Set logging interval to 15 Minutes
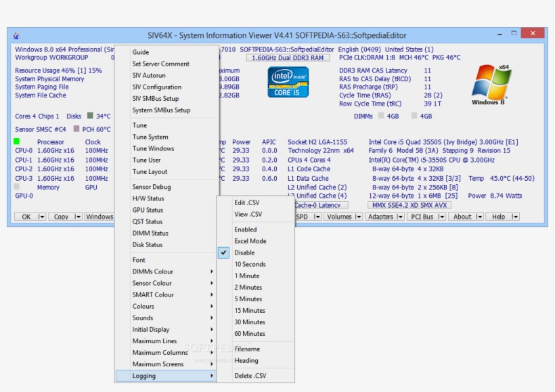This screenshot has width=555, height=392. tap(256, 311)
